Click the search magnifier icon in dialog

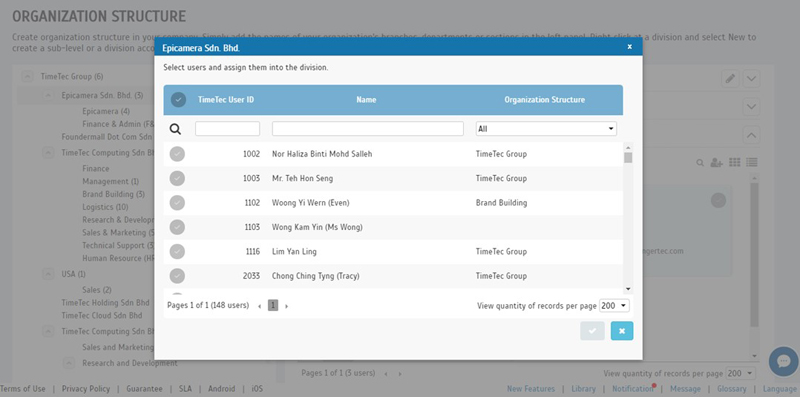(175, 129)
